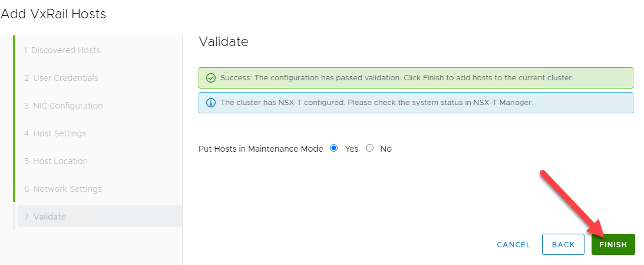644x265 pixels.
Task: Click the validation success message text
Action: 397,78
